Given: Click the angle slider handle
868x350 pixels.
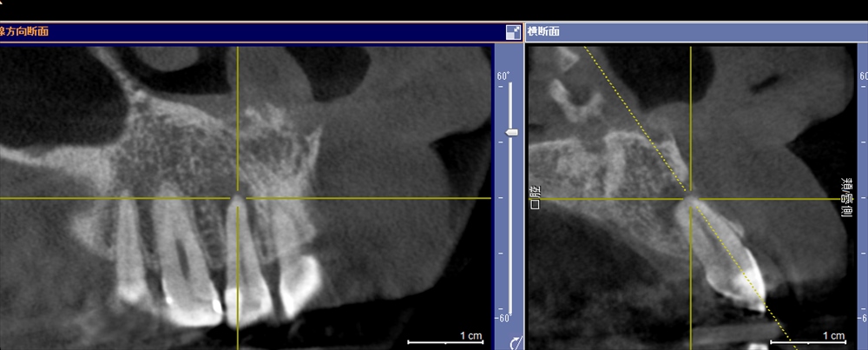Looking at the screenshot, I should coord(511,132).
